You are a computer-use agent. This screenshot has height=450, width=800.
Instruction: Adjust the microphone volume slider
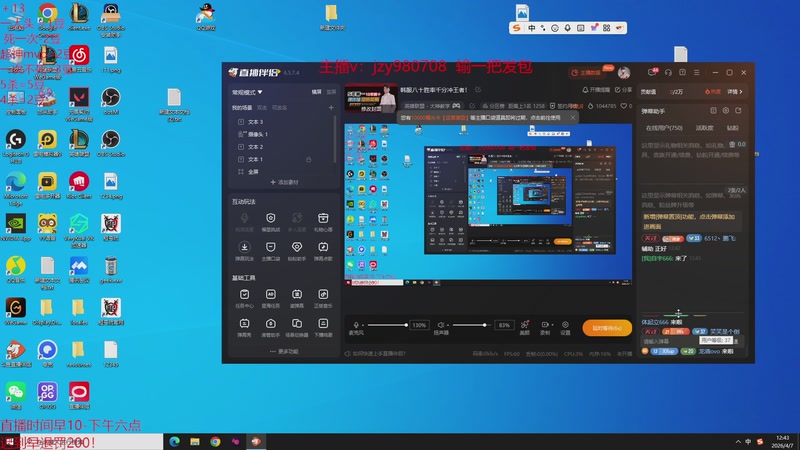387,325
